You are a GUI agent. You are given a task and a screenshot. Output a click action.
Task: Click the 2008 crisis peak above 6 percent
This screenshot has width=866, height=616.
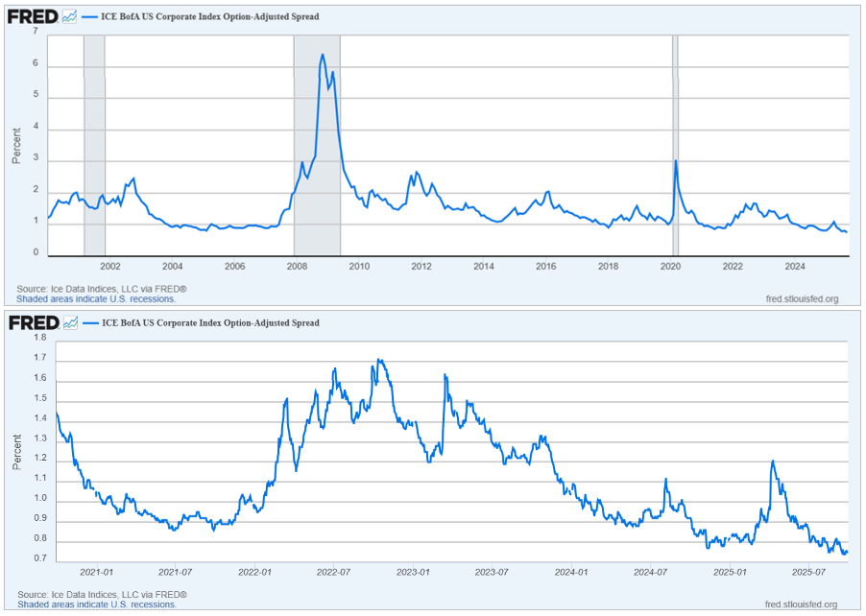322,56
